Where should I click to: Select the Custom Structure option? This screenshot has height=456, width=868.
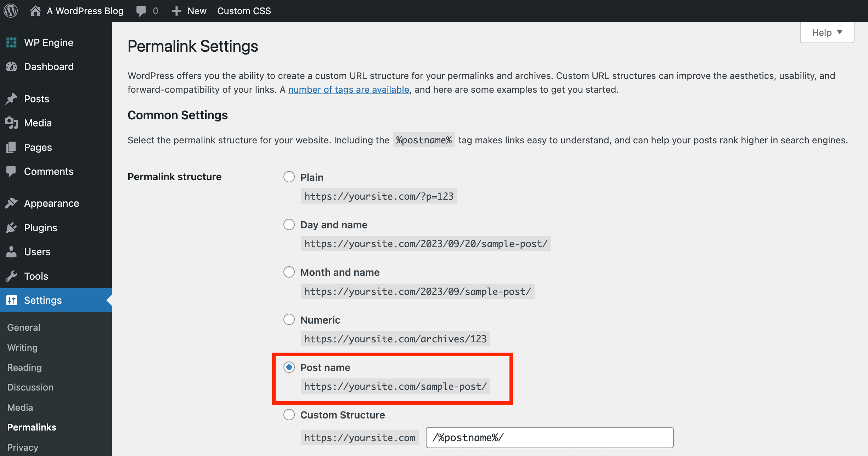point(288,415)
